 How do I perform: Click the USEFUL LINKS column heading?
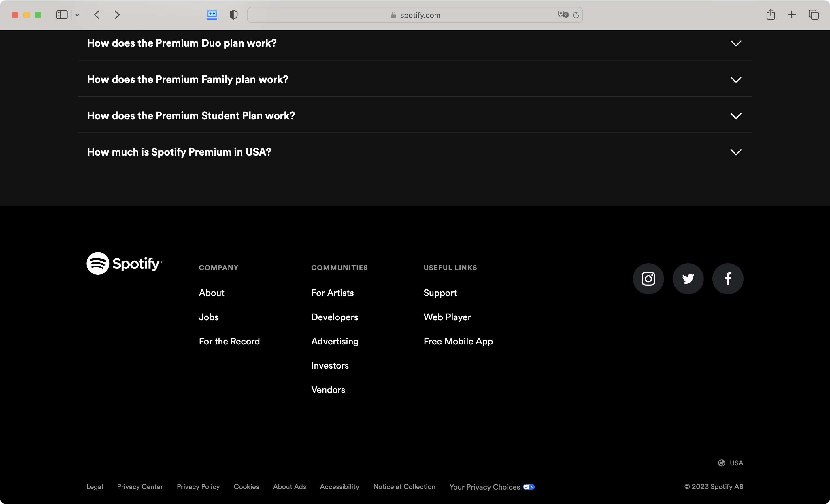point(450,268)
